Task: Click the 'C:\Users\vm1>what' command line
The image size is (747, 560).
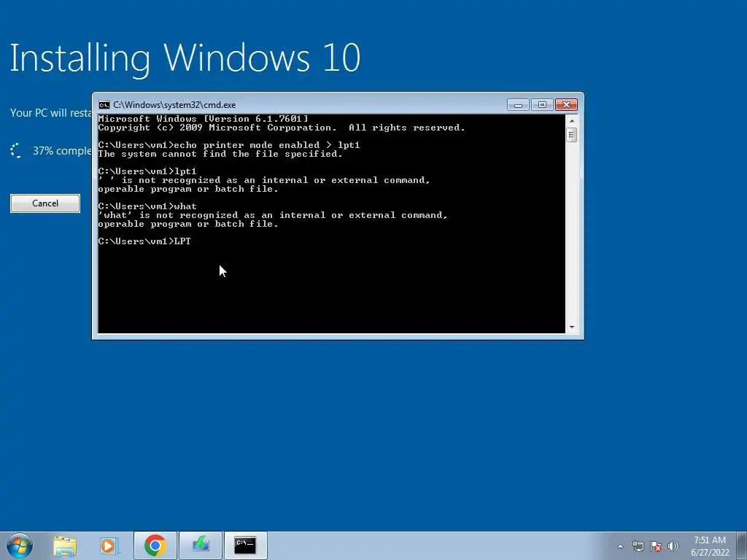Action: click(x=147, y=206)
